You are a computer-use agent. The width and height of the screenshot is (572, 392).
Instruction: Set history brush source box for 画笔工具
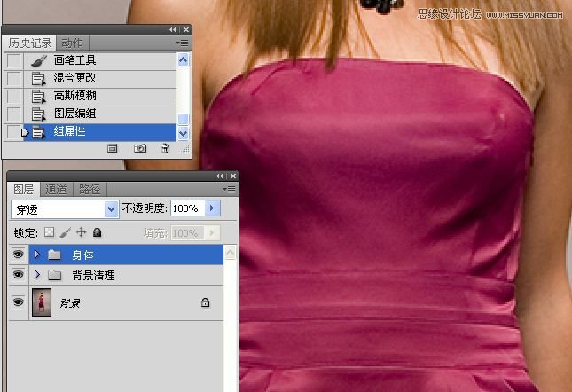coord(13,60)
